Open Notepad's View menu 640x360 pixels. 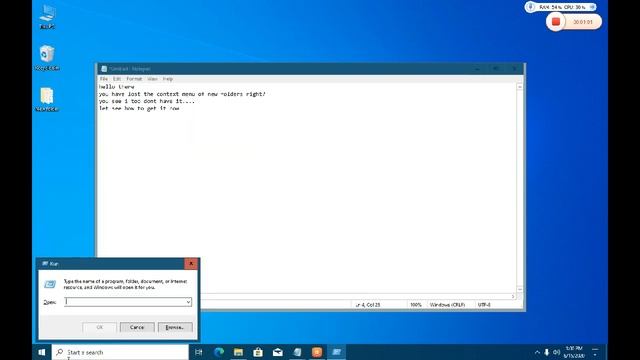(x=152, y=79)
